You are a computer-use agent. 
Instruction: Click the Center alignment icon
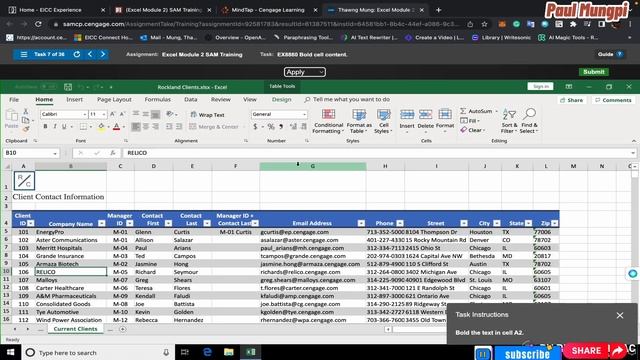pos(146,127)
